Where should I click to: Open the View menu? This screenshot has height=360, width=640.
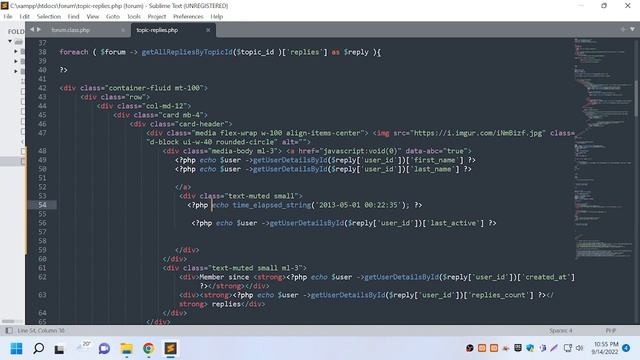93,16
